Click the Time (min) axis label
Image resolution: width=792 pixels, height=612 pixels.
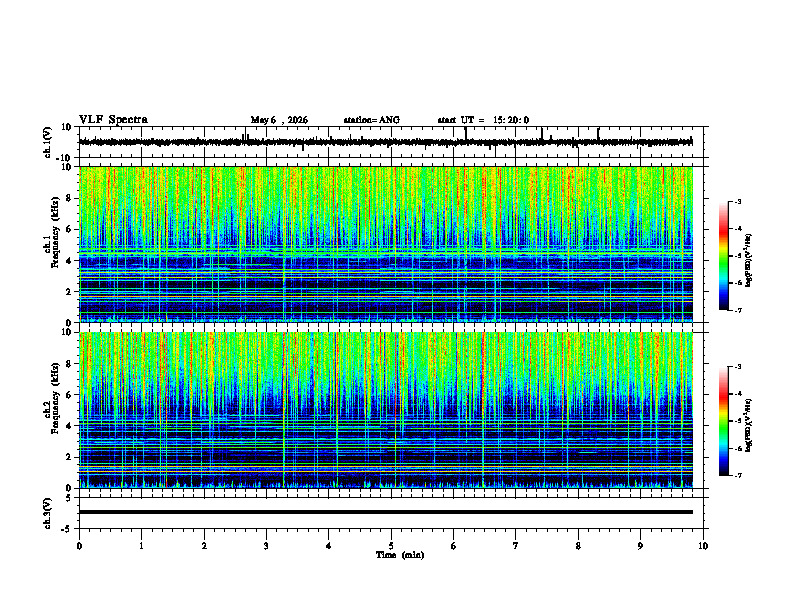(400, 555)
